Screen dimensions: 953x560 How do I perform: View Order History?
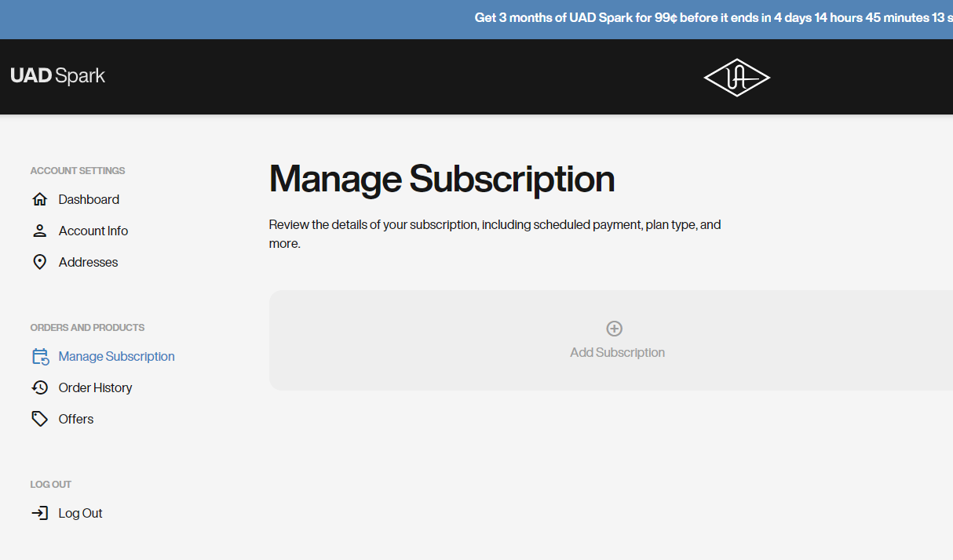[95, 387]
